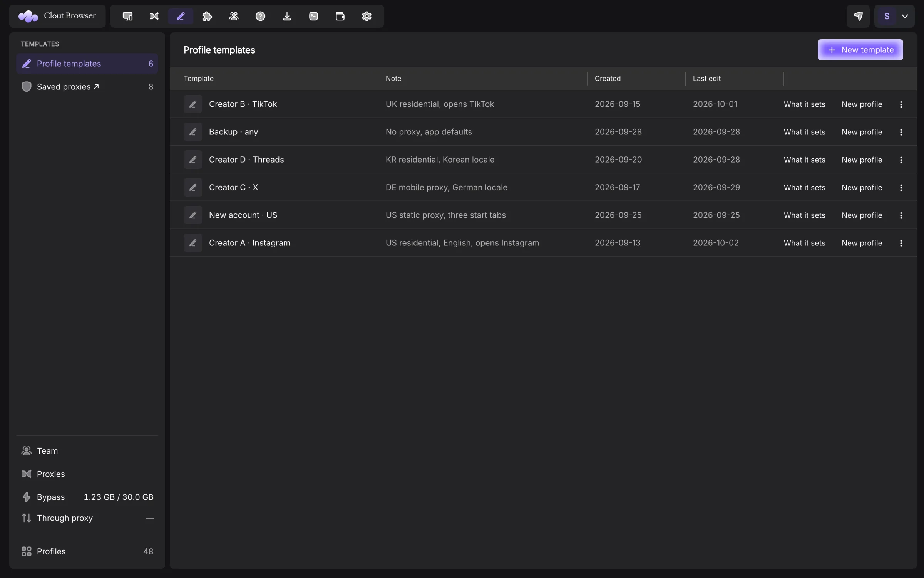Select the templates pen icon in toolbar
The height and width of the screenshot is (578, 924).
pyautogui.click(x=181, y=16)
